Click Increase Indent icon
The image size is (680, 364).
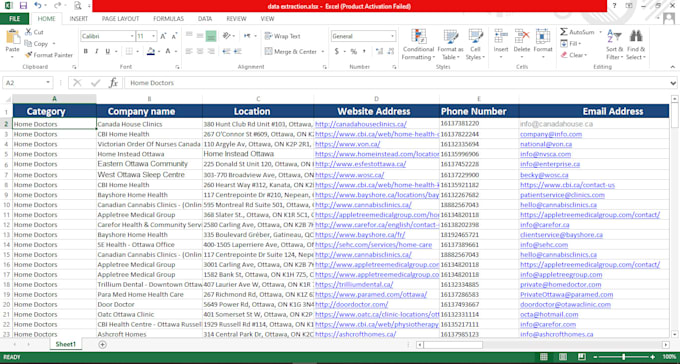(x=237, y=51)
